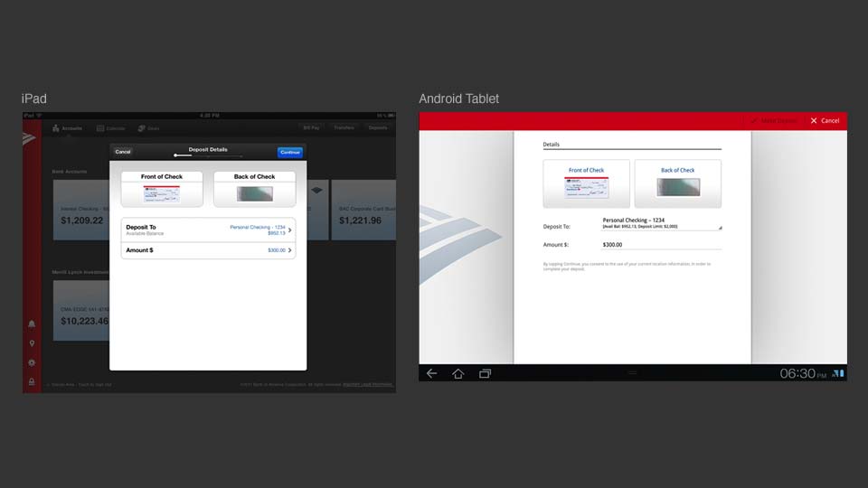Screen dimensions: 868x488
Task: Tap the blue Continue button on iPad
Action: point(290,152)
